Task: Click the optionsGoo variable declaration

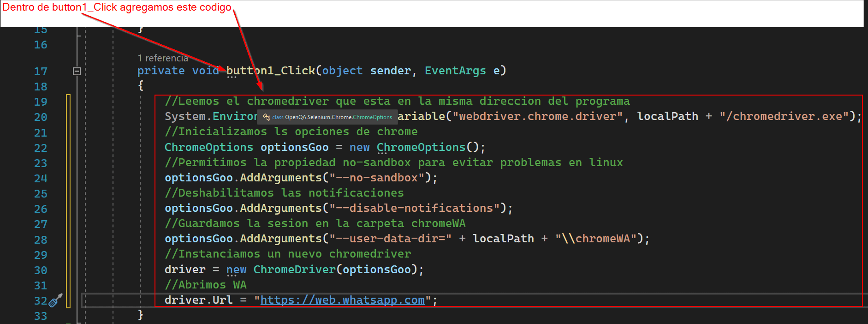Action: (x=295, y=147)
